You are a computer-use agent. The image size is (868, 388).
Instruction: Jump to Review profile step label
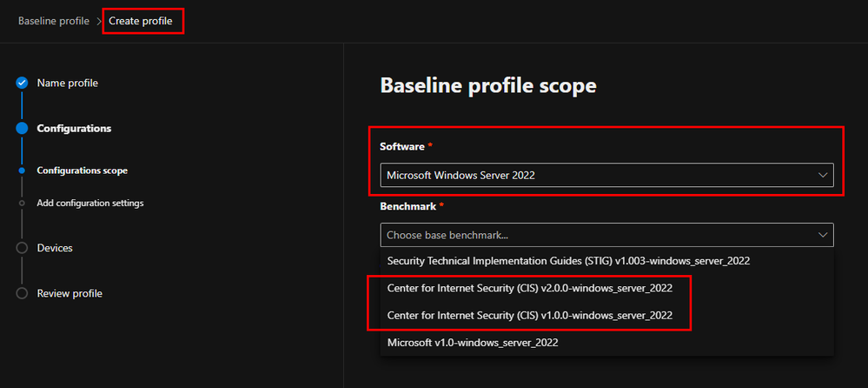(70, 293)
